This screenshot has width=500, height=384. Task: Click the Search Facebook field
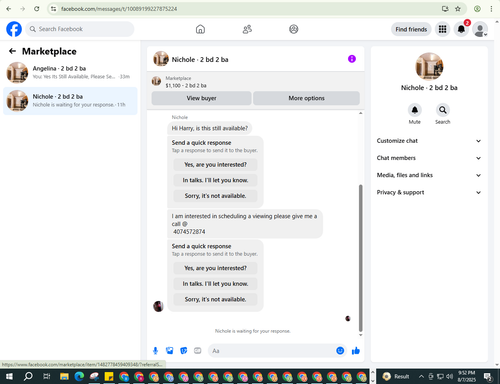pyautogui.click(x=80, y=29)
